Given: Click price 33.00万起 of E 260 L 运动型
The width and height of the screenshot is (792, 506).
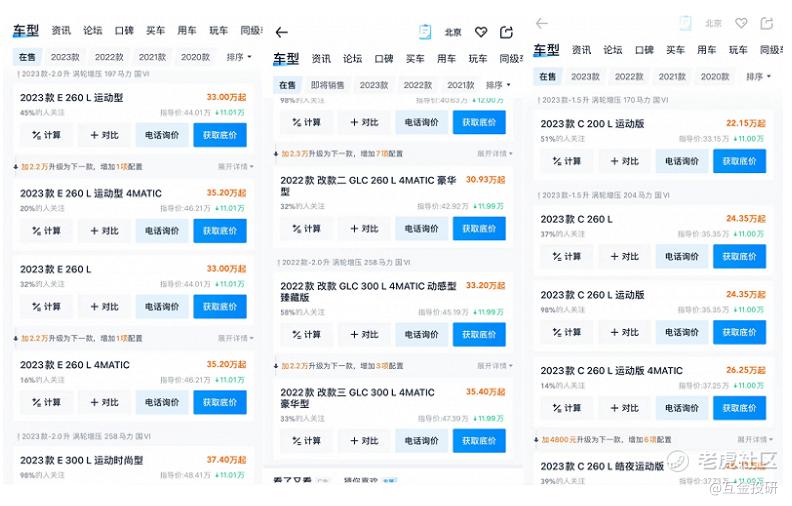Looking at the screenshot, I should [226, 97].
